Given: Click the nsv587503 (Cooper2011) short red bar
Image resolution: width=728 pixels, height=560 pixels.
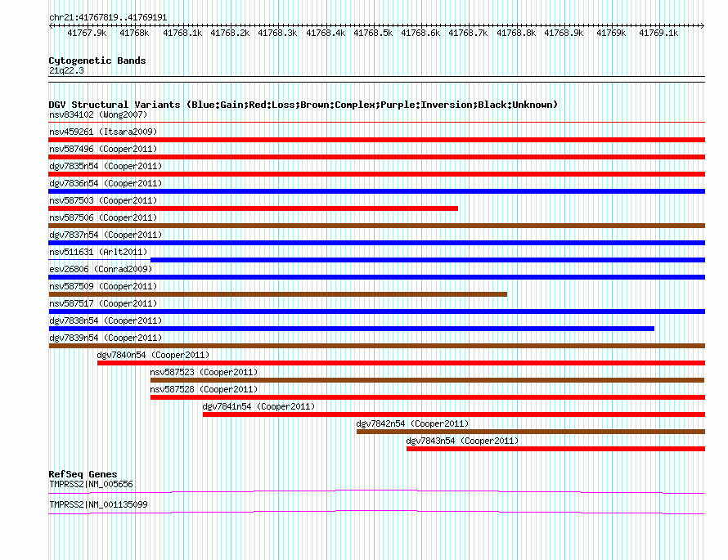Looking at the screenshot, I should click(x=253, y=208).
